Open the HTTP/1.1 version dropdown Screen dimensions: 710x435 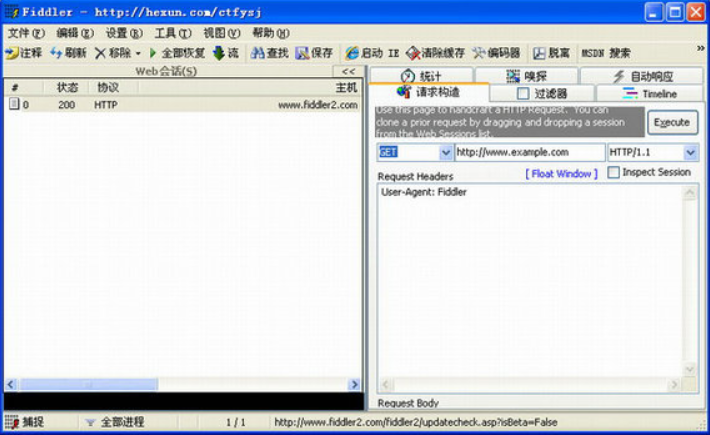[x=690, y=152]
